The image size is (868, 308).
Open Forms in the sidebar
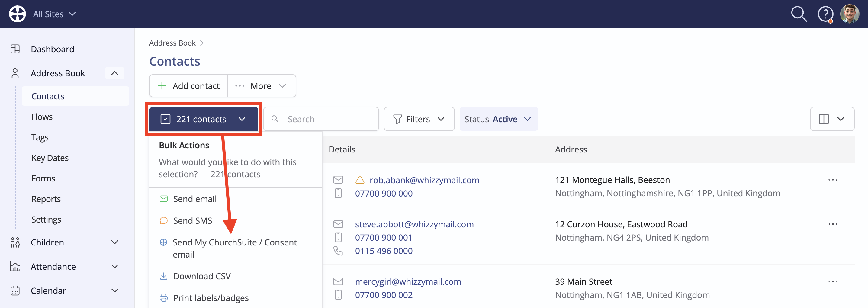coord(43,178)
